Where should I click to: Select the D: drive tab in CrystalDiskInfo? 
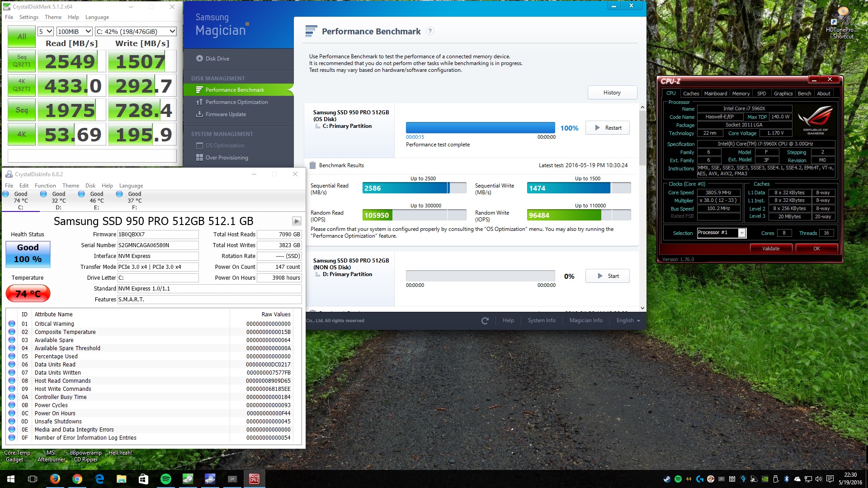(x=59, y=201)
